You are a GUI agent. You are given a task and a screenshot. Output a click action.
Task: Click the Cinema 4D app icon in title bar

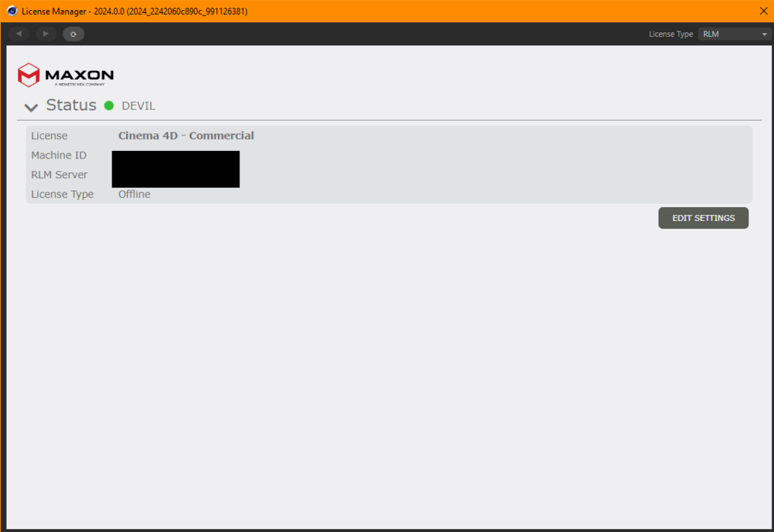click(x=12, y=11)
